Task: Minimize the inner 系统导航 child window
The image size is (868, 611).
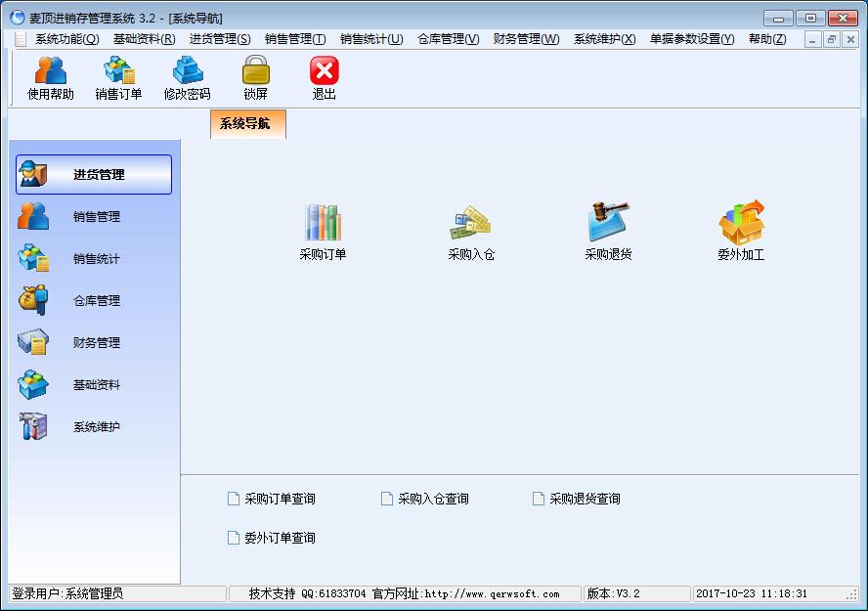Action: pos(812,39)
